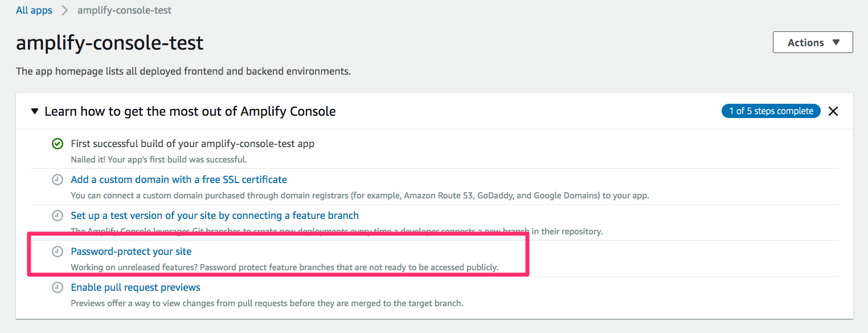Click Enable pull request previews
This screenshot has width=868, height=333.
pos(135,287)
